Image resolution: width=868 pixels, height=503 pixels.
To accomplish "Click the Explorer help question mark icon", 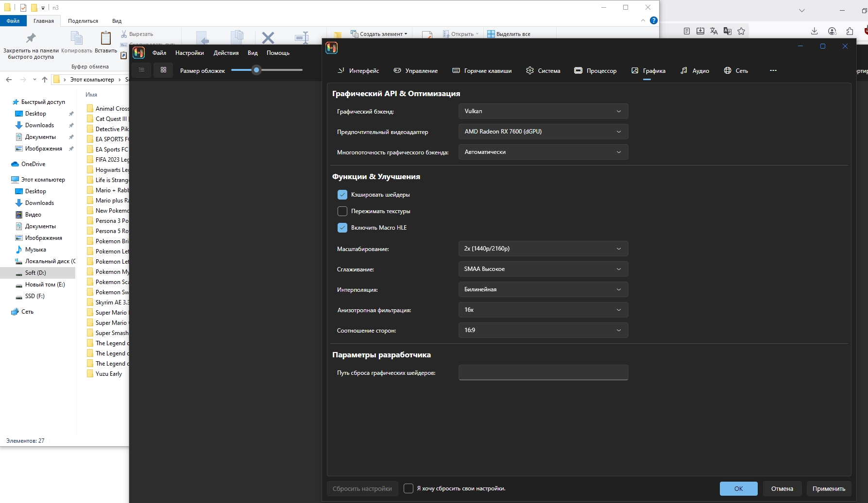I will 653,20.
